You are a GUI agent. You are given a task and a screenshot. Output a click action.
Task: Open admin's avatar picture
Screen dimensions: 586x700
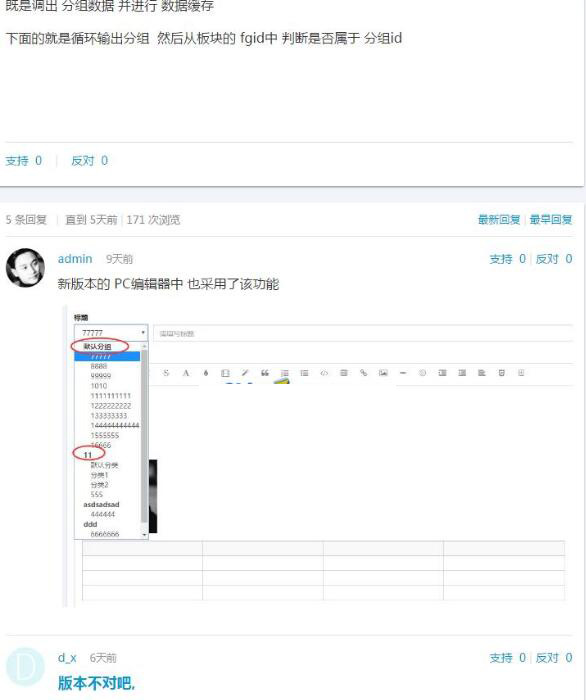tap(25, 267)
